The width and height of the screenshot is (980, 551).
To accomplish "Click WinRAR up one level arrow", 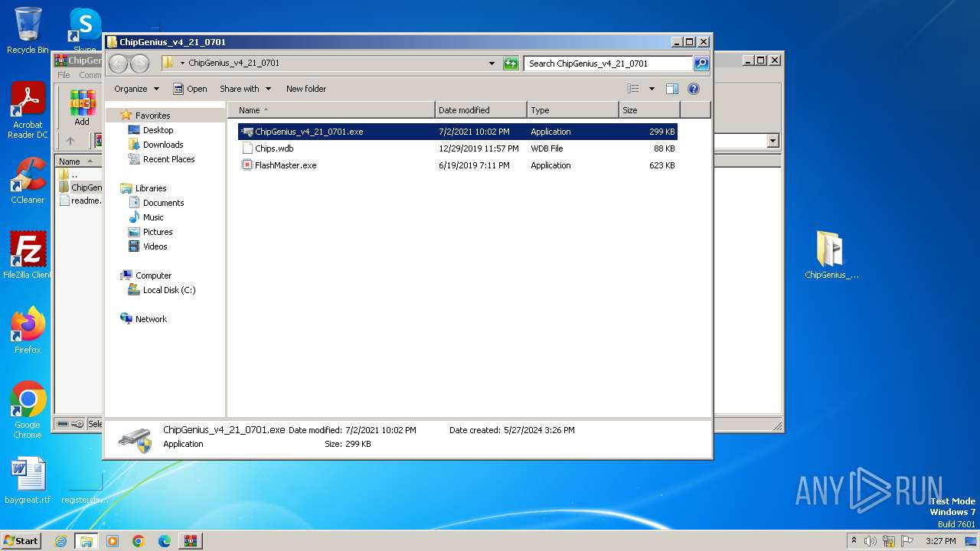I will 70,141.
